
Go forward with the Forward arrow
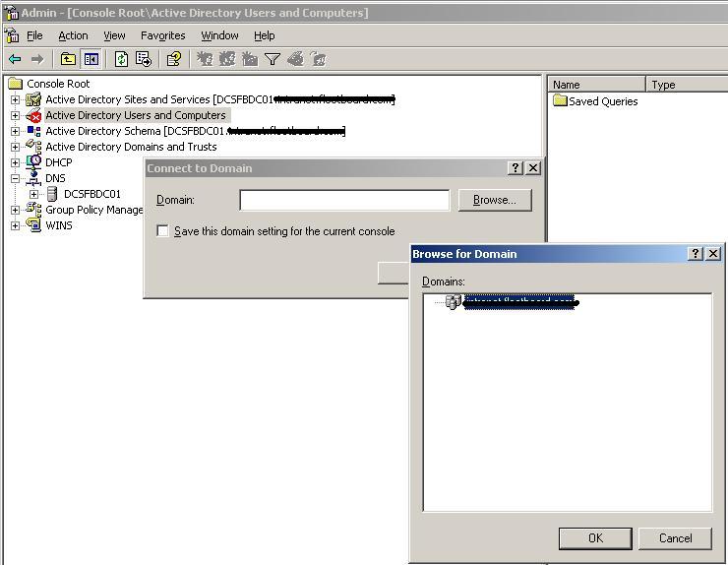coord(37,59)
